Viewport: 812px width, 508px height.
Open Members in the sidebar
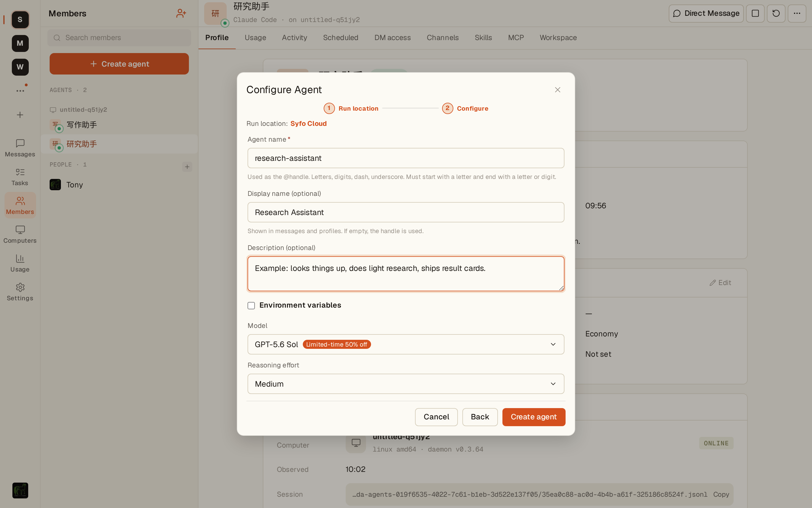(20, 206)
